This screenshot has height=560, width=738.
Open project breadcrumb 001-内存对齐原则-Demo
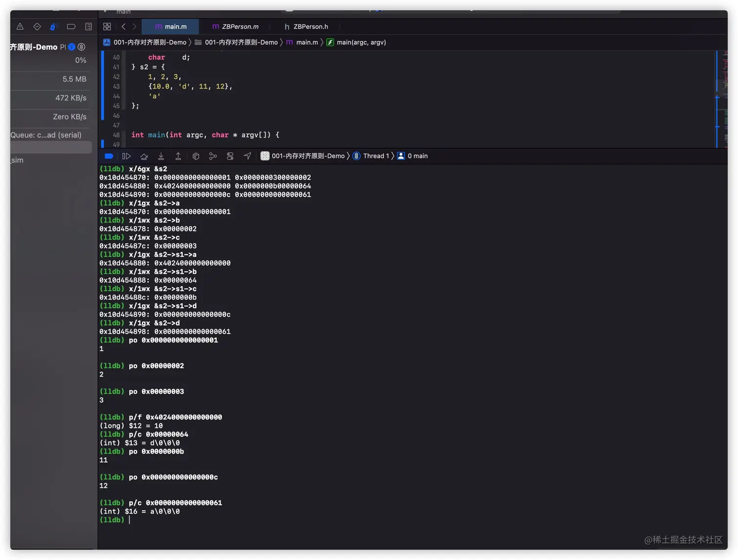coord(145,42)
